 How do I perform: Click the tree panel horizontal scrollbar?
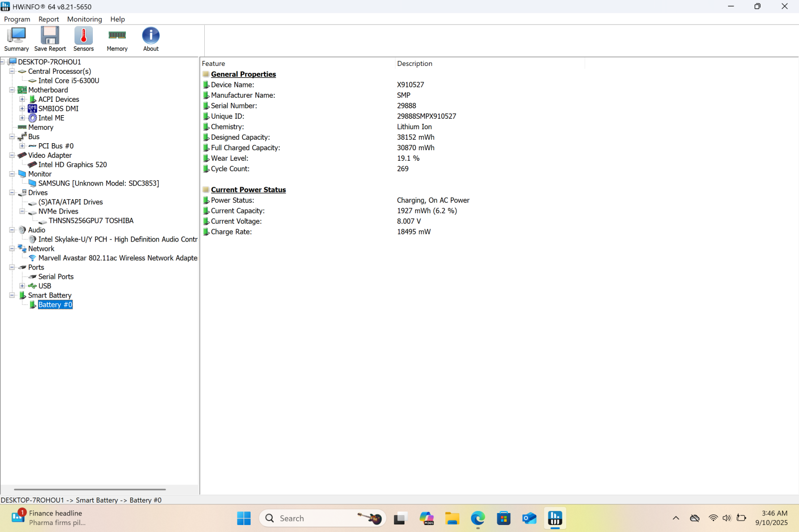pos(90,490)
